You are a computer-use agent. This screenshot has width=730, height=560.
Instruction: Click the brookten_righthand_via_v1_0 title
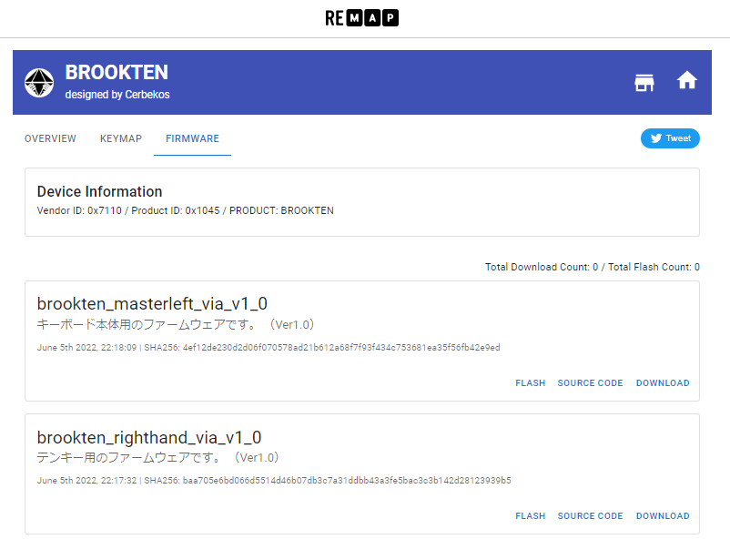click(149, 437)
